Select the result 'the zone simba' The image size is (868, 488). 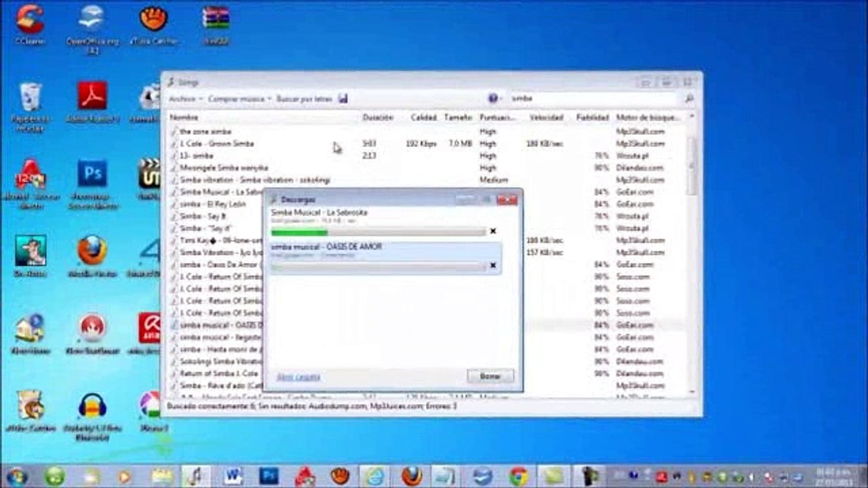205,131
